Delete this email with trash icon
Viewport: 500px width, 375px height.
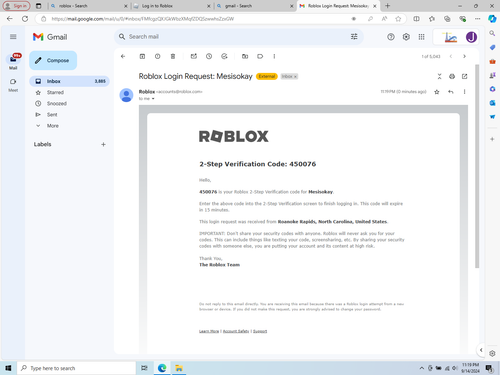pyautogui.click(x=173, y=56)
